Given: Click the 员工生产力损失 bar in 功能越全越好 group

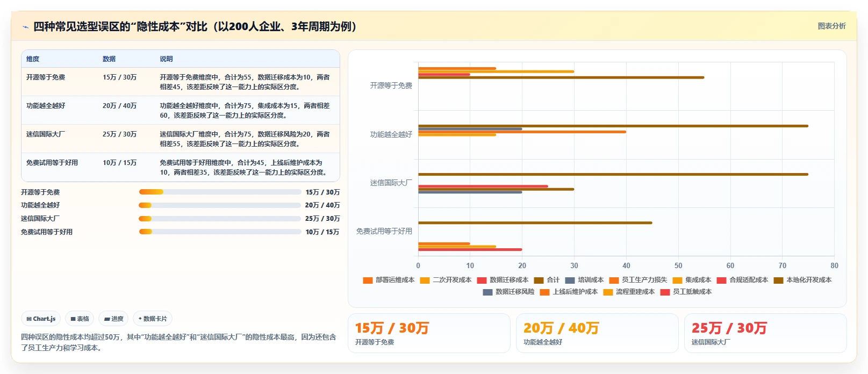Looking at the screenshot, I should click(x=522, y=132).
